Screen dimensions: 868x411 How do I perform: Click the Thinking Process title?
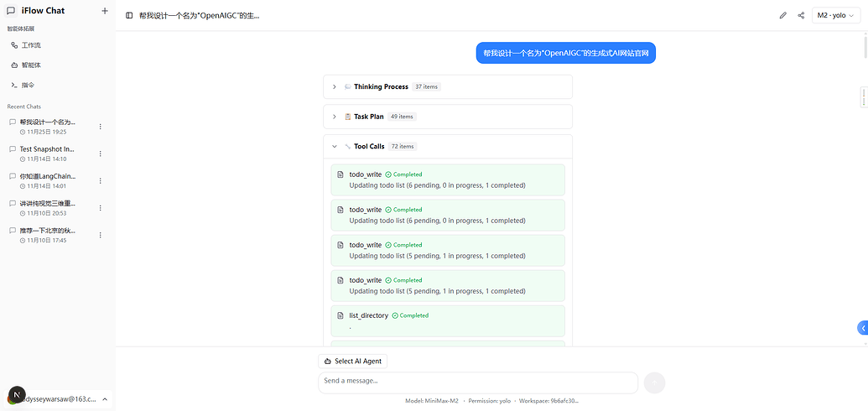[381, 87]
